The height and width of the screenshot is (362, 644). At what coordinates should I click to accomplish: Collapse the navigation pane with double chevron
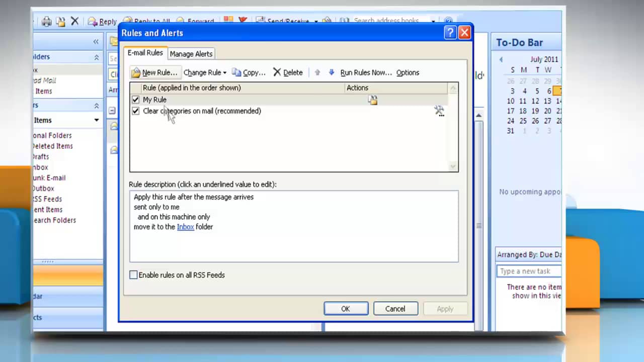(x=96, y=42)
